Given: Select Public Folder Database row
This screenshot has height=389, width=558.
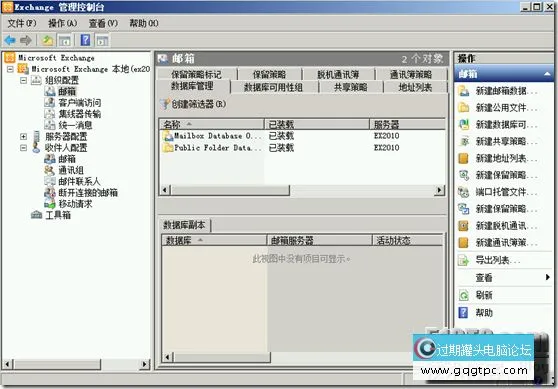Looking at the screenshot, I should [x=302, y=148].
